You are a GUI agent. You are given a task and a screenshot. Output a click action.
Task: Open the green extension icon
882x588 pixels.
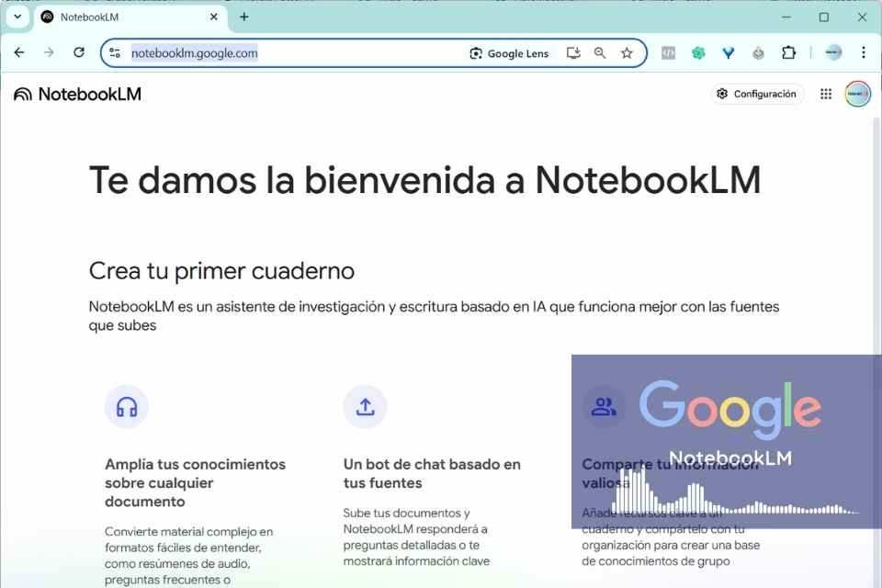698,53
